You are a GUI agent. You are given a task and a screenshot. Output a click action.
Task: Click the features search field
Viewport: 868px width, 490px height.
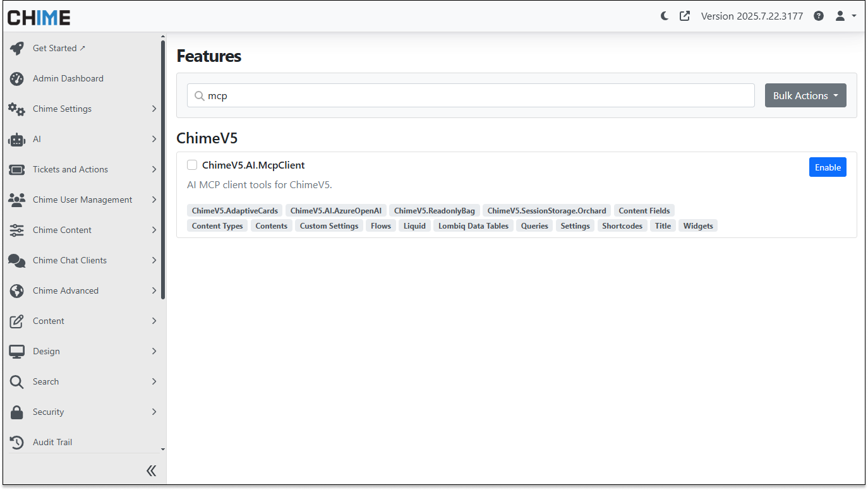pos(471,95)
